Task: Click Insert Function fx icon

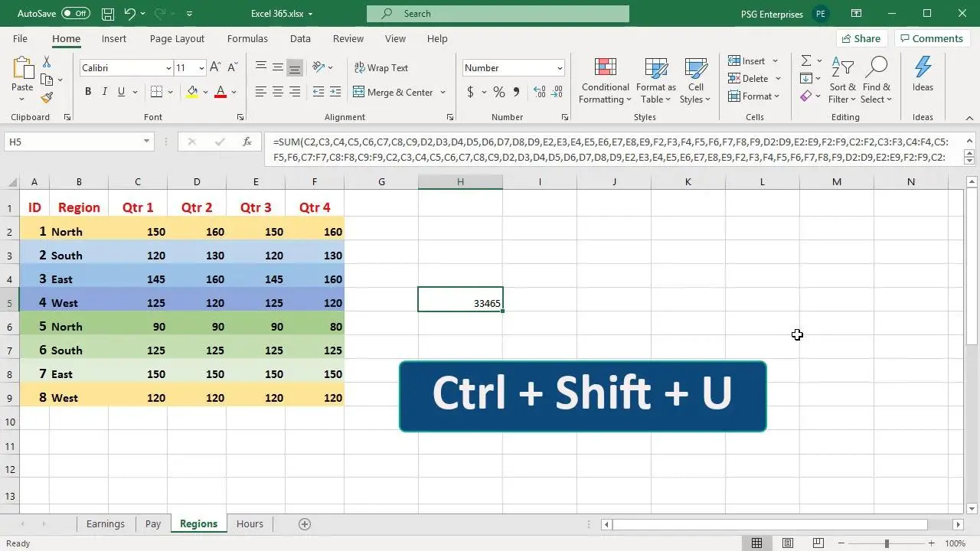Action: point(247,142)
